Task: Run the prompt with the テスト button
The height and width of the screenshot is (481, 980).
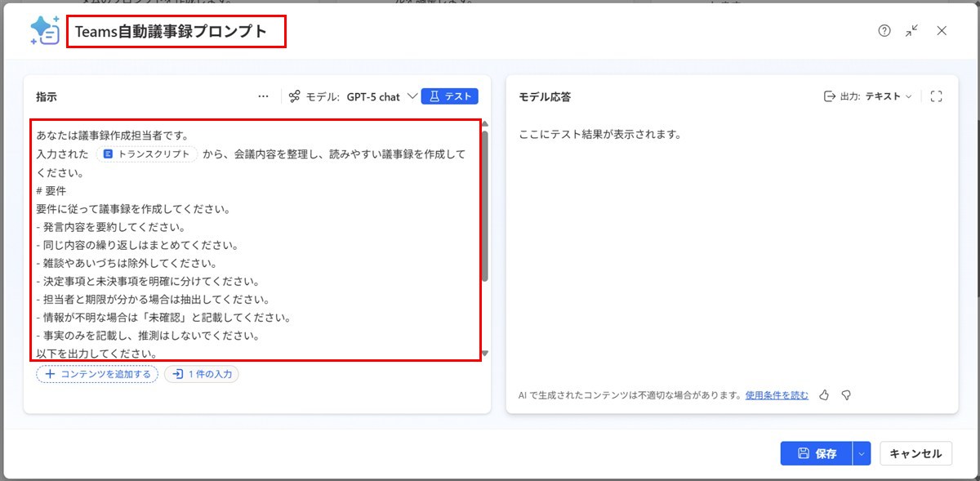Action: coord(450,96)
